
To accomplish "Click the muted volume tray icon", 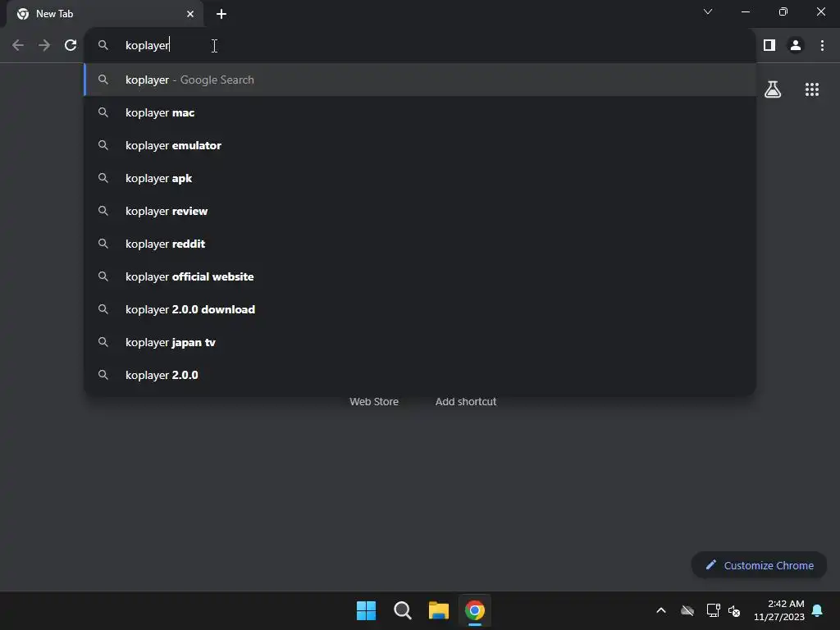I will click(734, 610).
